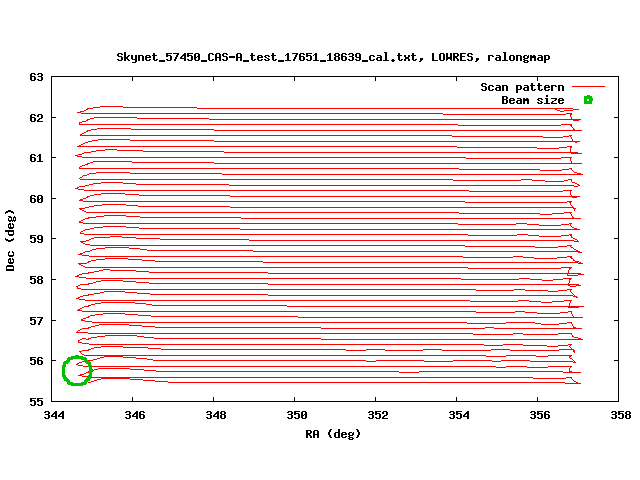Click the large green beam circle on plot

[x=77, y=371]
